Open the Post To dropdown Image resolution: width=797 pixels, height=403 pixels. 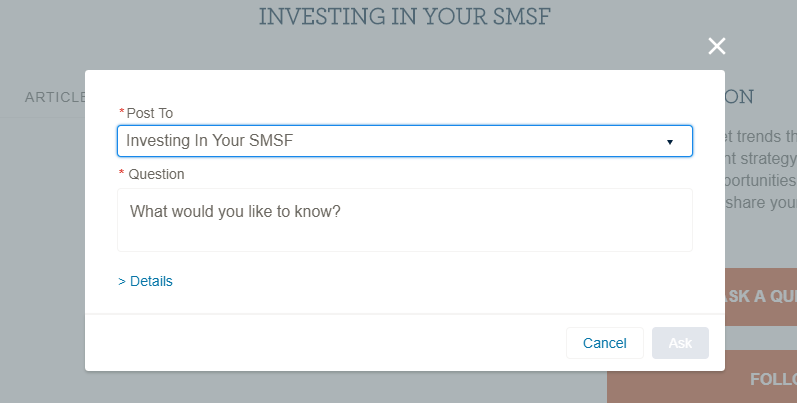click(x=404, y=141)
